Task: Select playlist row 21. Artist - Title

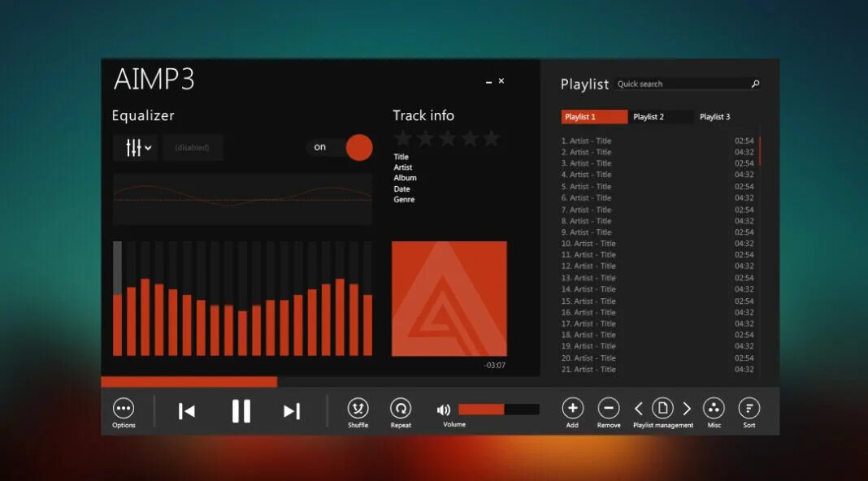Action: click(x=658, y=370)
